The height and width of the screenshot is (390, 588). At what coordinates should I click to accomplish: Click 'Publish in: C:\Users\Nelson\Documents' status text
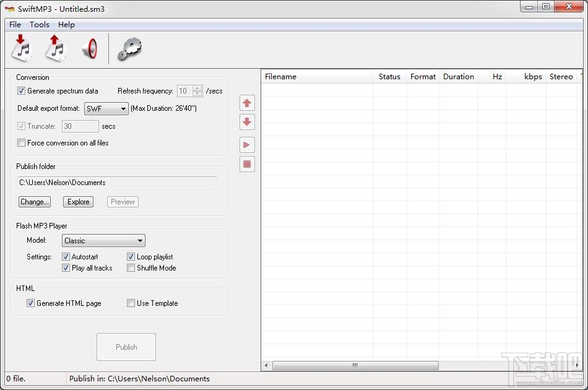[139, 379]
